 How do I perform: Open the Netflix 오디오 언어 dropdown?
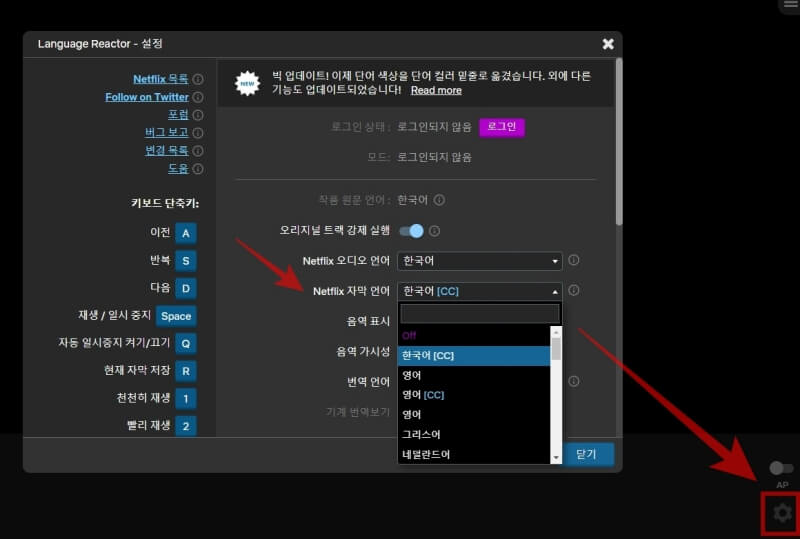click(480, 261)
